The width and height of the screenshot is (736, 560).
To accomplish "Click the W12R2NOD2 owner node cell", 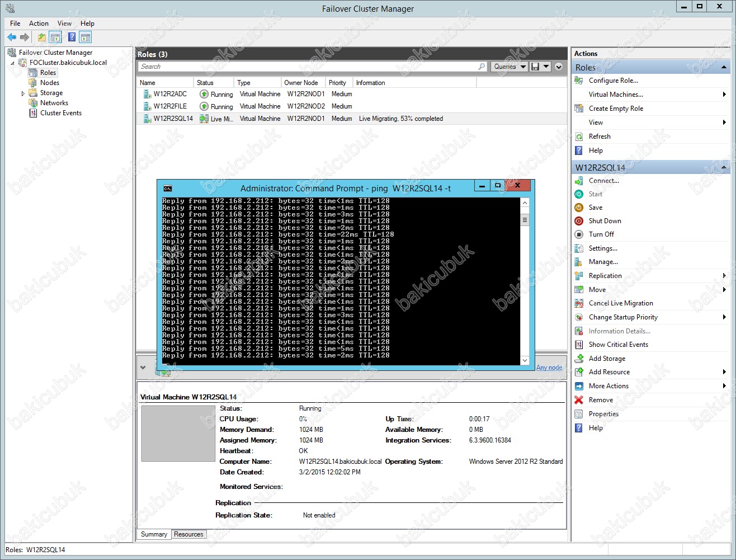I will (306, 106).
